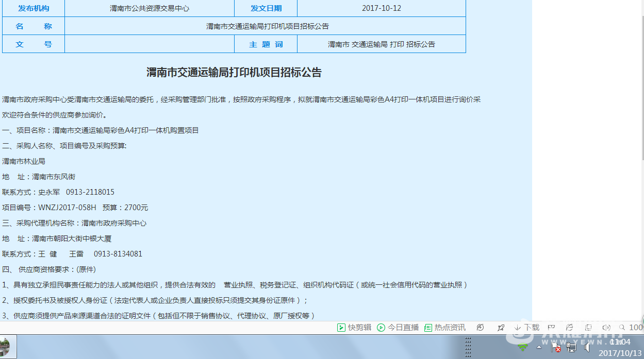Click the system volume speaker icon
The width and height of the screenshot is (644, 359).
click(x=587, y=347)
